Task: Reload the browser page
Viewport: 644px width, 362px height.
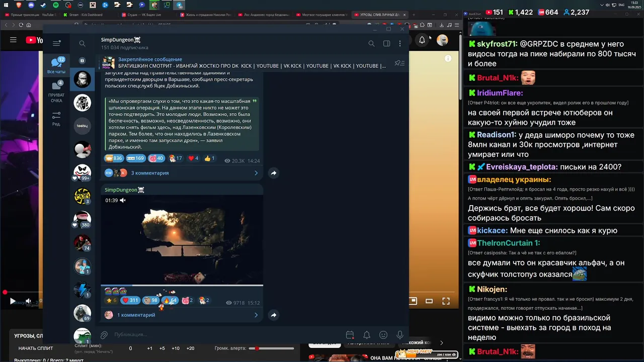Action: (21, 25)
